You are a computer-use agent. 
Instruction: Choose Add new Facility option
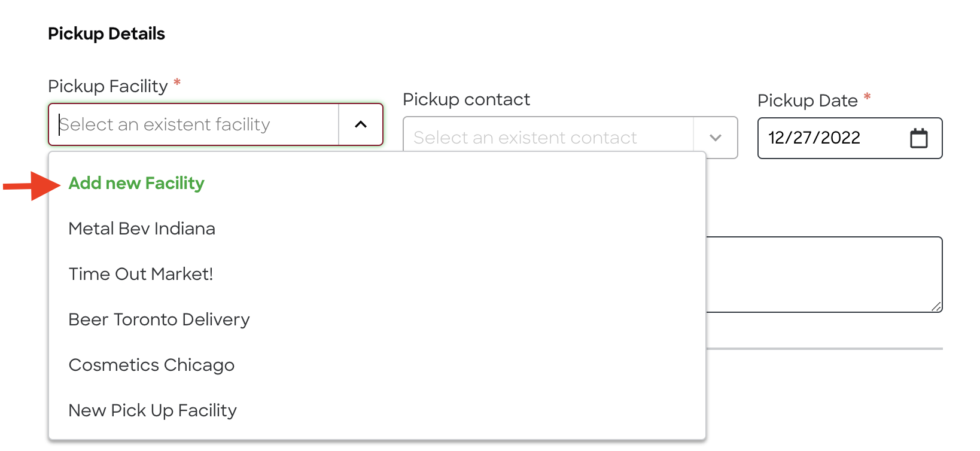point(136,183)
